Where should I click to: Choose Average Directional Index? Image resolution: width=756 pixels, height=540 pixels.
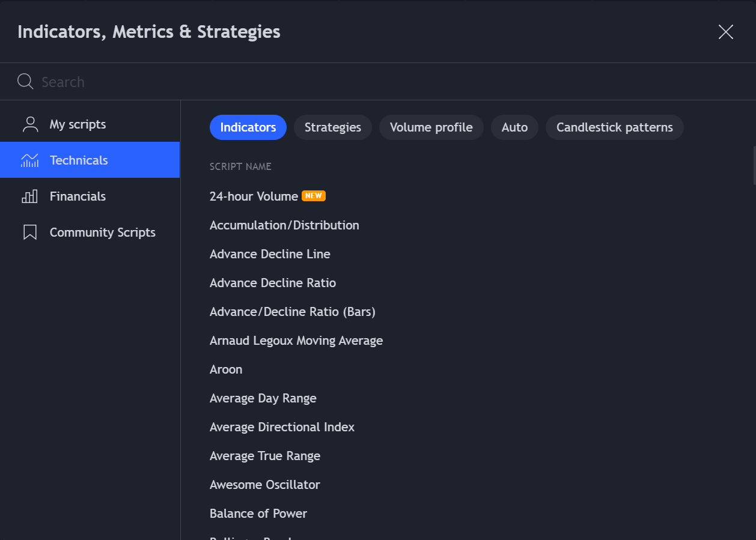point(282,427)
